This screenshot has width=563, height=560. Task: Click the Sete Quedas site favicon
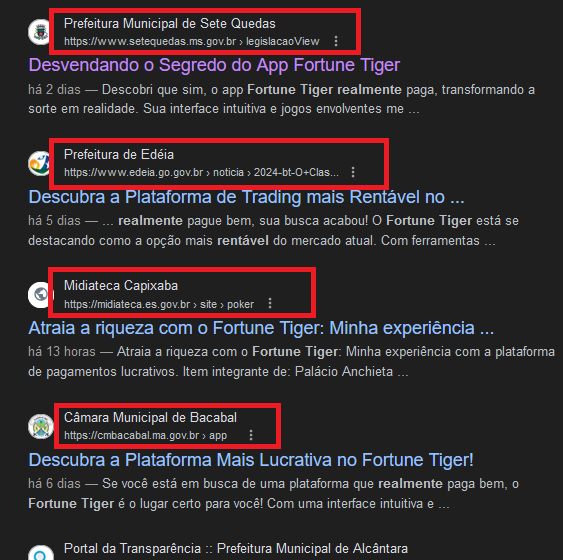40,32
